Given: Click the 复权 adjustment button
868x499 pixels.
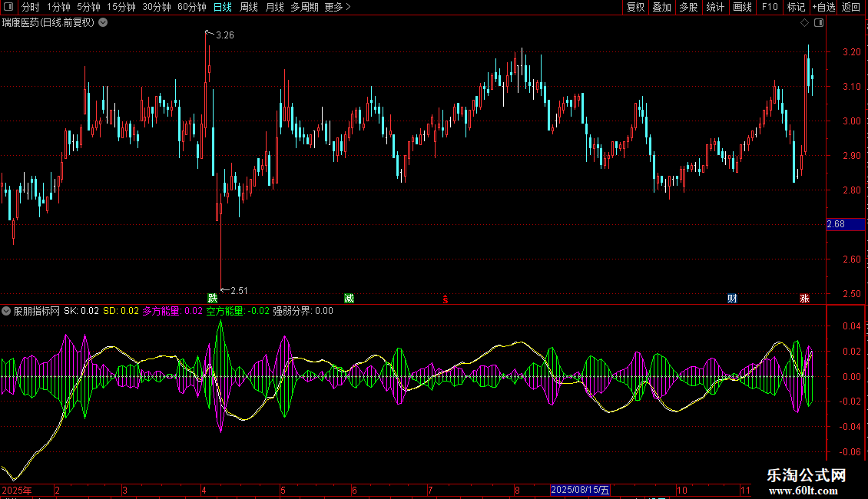Looking at the screenshot, I should (x=635, y=7).
